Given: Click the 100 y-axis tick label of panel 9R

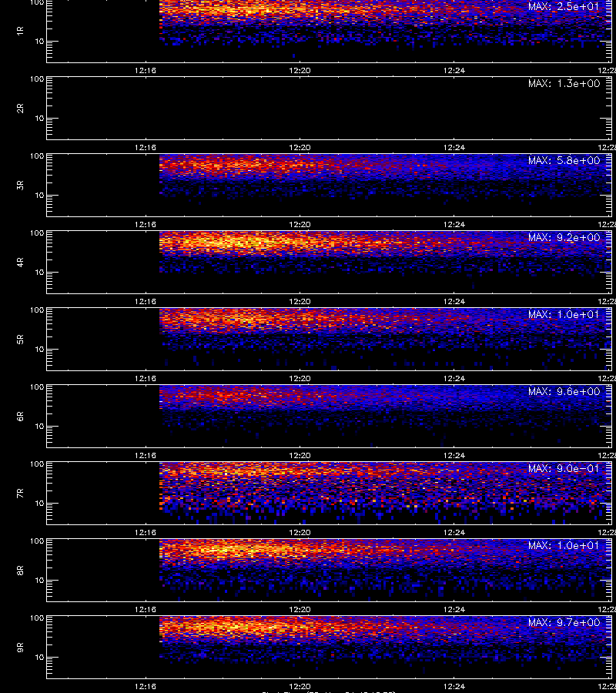Looking at the screenshot, I should [37, 618].
